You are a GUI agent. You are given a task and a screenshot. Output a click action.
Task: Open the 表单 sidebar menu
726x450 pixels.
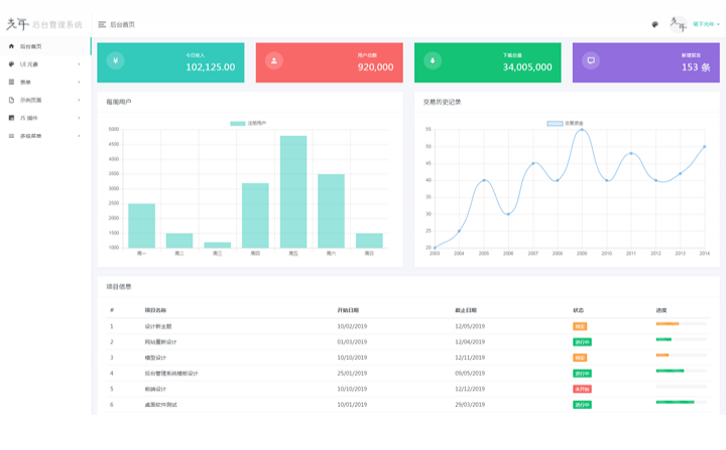point(45,82)
